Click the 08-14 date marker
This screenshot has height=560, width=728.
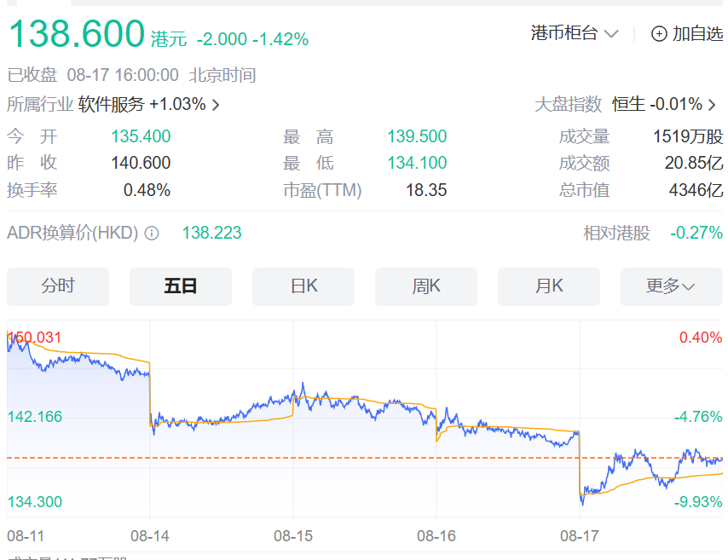coord(150,536)
